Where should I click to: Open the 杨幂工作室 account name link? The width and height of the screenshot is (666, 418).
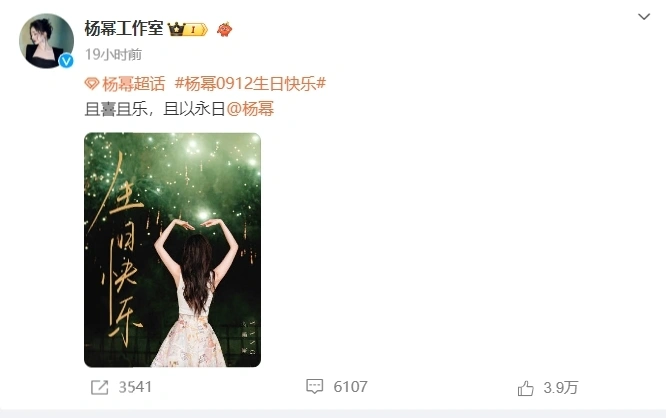pos(124,28)
